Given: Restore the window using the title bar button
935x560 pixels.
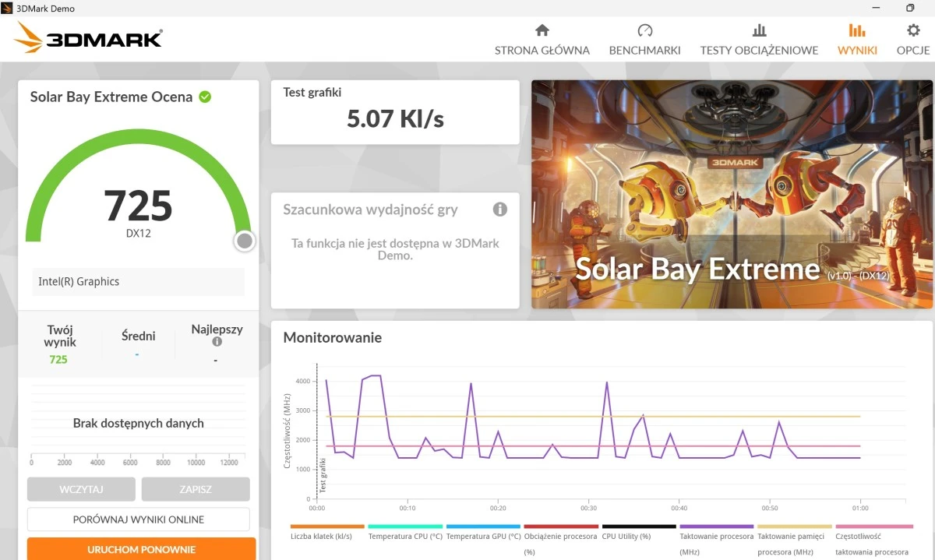Looking at the screenshot, I should 909,8.
